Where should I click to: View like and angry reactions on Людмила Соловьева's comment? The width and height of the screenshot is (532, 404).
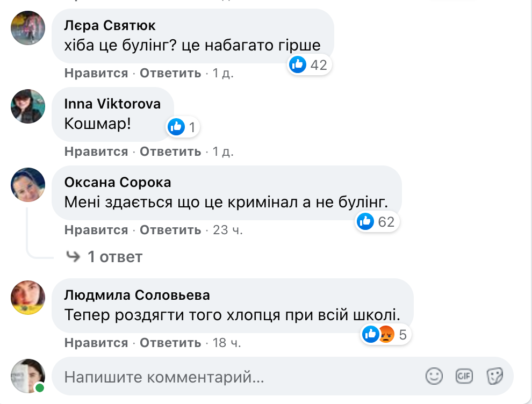click(386, 335)
